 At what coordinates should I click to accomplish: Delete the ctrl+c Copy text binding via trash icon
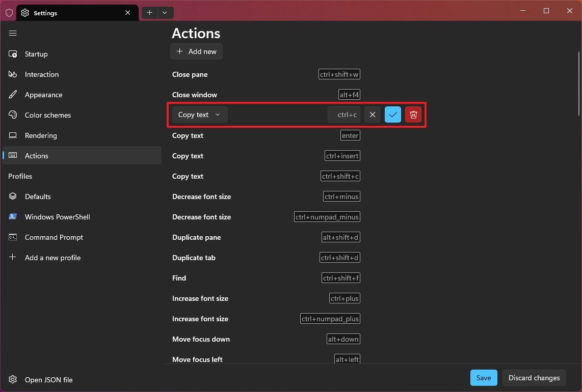click(413, 115)
